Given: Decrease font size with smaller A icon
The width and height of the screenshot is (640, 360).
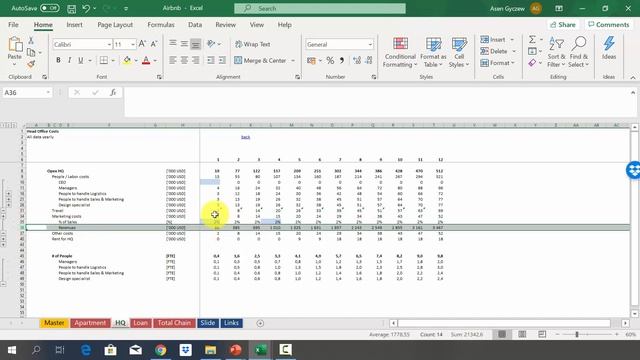Looking at the screenshot, I should tap(154, 44).
